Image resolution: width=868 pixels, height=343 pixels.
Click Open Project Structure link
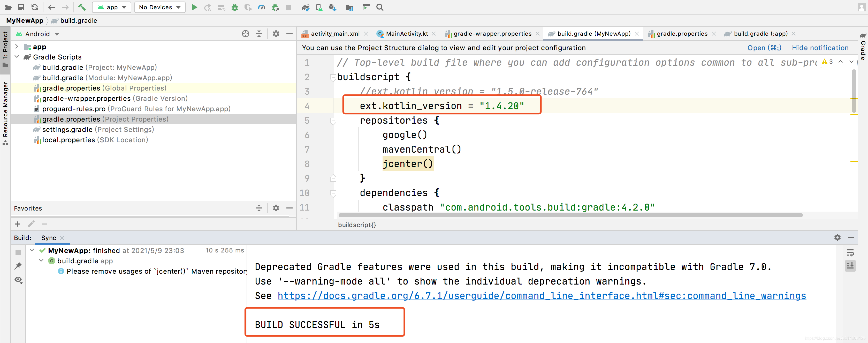point(764,48)
